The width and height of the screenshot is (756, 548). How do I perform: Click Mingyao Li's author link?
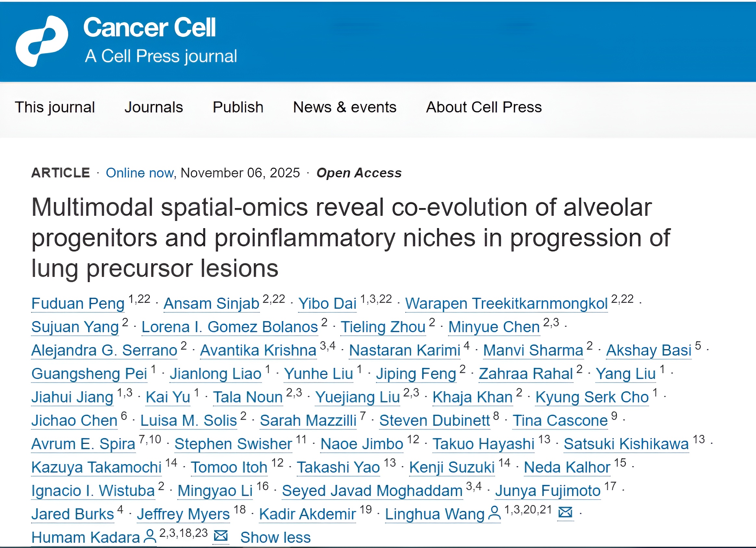[x=215, y=490]
